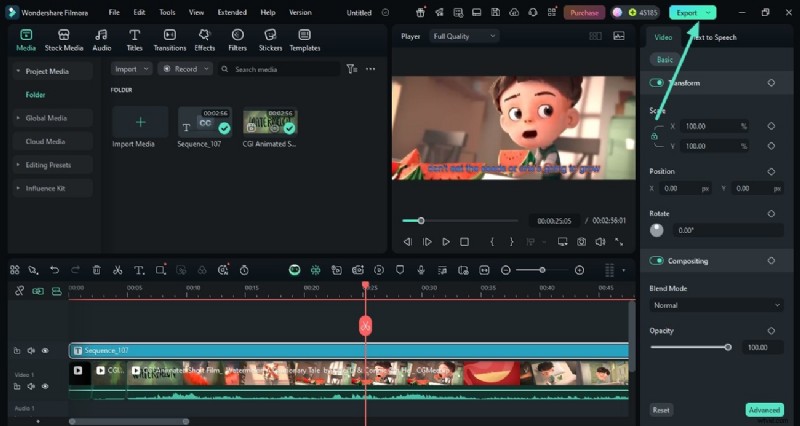Play the video in the player

point(446,242)
